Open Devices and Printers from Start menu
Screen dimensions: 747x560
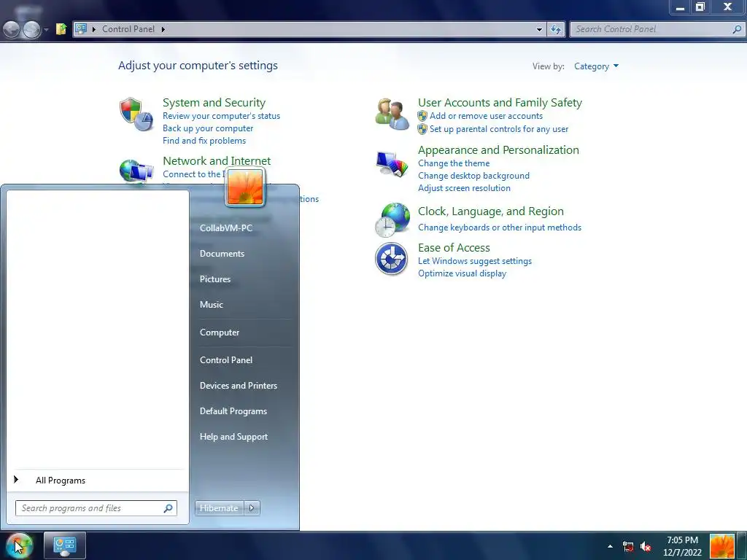pyautogui.click(x=239, y=386)
